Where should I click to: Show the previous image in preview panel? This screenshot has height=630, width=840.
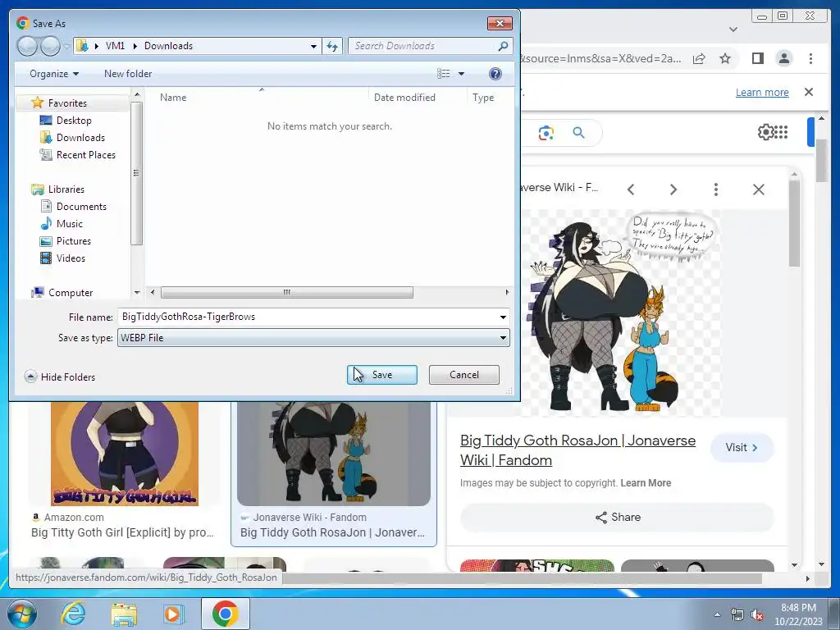click(x=631, y=189)
